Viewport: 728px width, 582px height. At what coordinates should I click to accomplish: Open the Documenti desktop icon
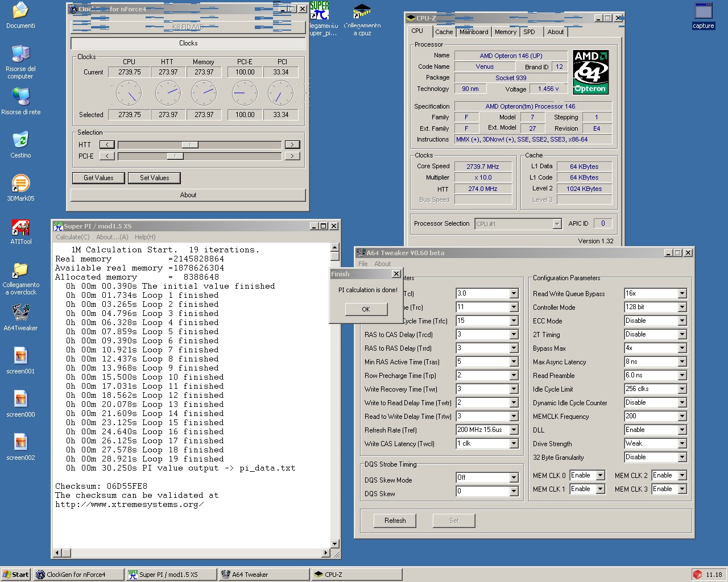(20, 15)
